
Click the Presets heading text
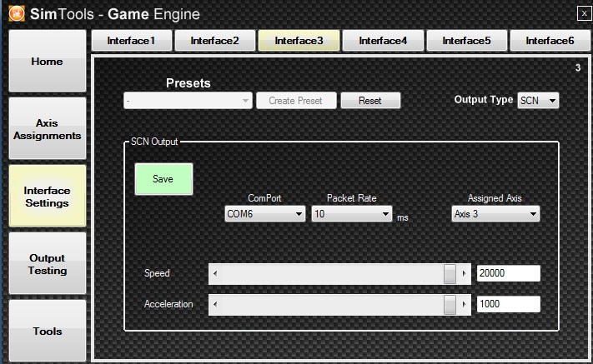pos(188,83)
